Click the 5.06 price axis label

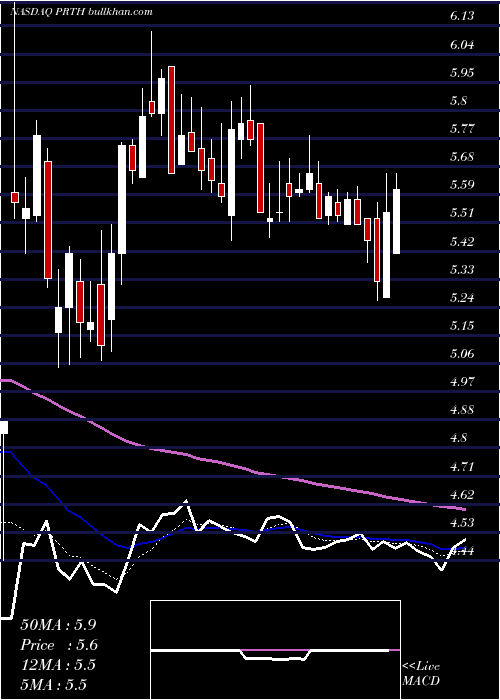pos(462,354)
